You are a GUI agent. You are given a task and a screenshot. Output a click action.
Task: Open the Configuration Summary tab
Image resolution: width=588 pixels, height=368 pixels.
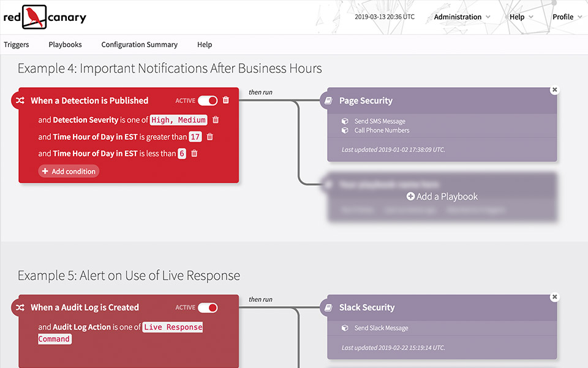point(139,45)
